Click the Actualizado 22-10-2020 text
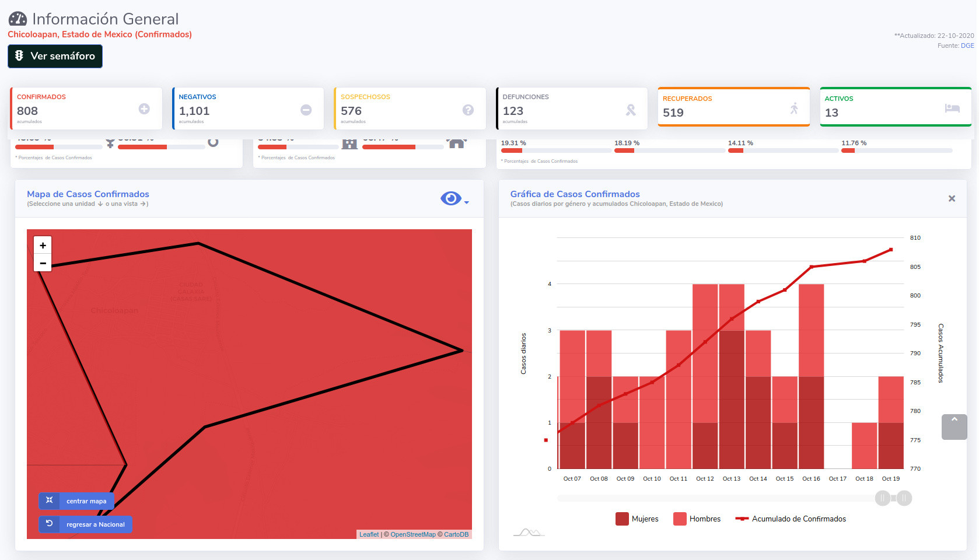This screenshot has height=560, width=979. pyautogui.click(x=934, y=36)
